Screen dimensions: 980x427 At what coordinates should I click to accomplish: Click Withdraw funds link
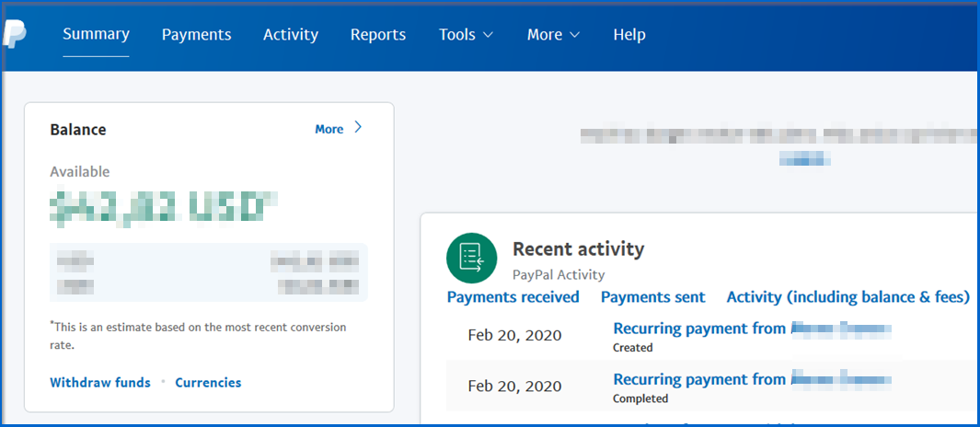100,382
